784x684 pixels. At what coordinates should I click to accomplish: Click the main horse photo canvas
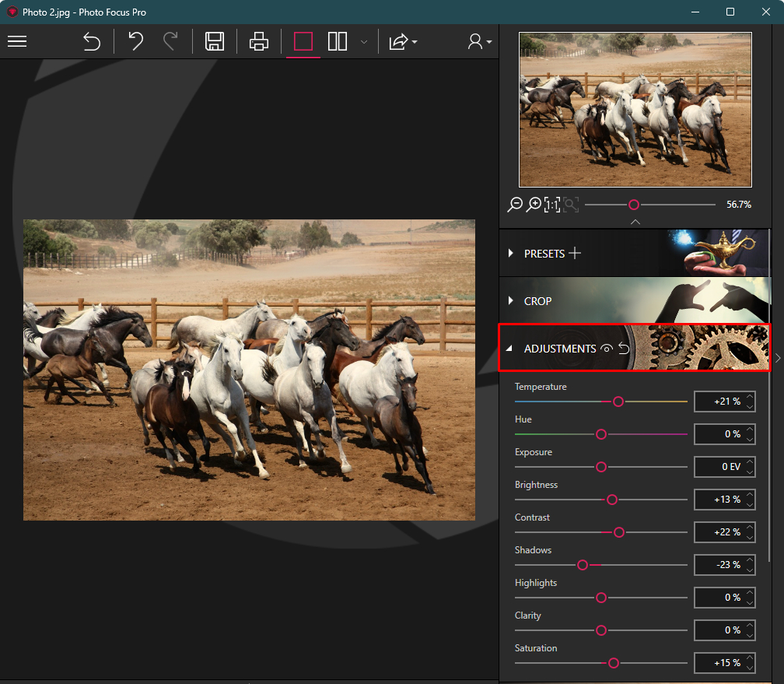[x=249, y=370]
